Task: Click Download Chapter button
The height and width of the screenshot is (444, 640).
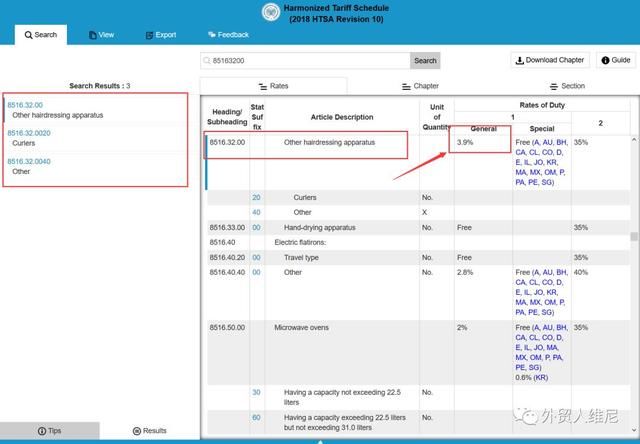Action: coord(550,60)
